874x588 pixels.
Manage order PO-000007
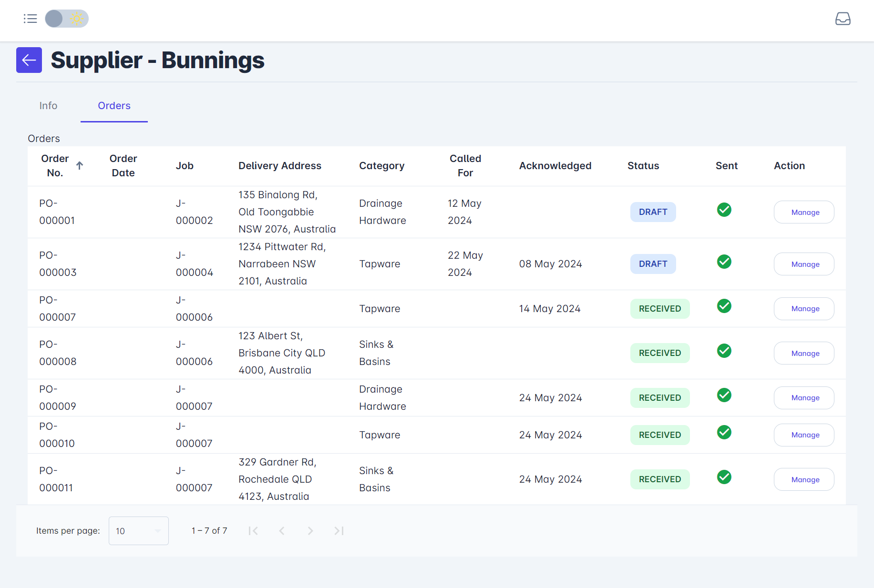803,309
